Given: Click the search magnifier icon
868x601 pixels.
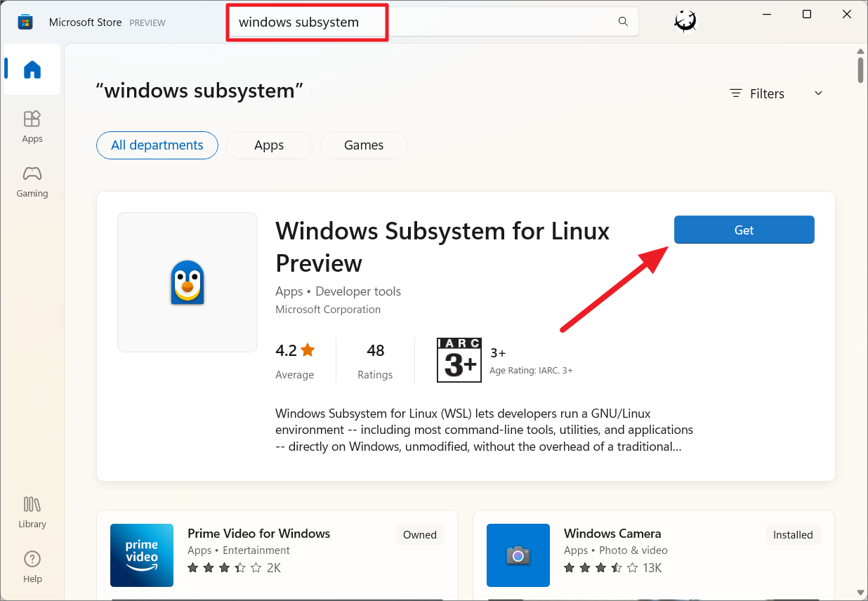Looking at the screenshot, I should (622, 22).
